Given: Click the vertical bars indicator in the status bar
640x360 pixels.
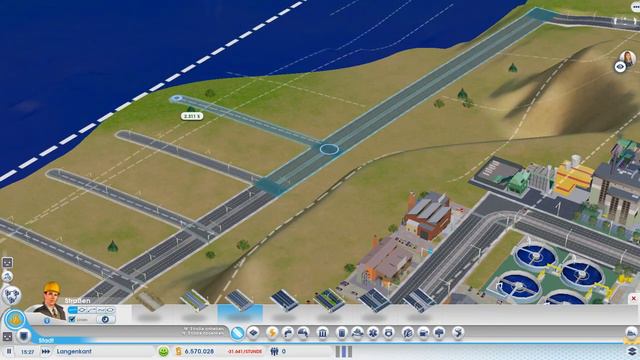Looking at the screenshot, I should click(344, 351).
